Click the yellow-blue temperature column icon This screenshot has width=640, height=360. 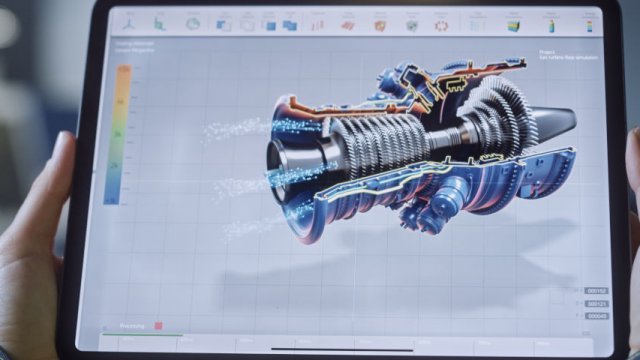tap(551, 26)
